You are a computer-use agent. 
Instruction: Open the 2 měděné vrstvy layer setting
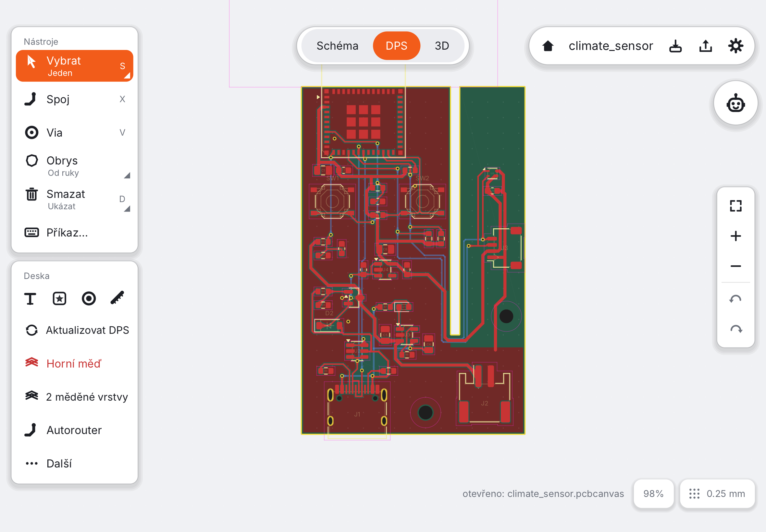click(x=74, y=397)
